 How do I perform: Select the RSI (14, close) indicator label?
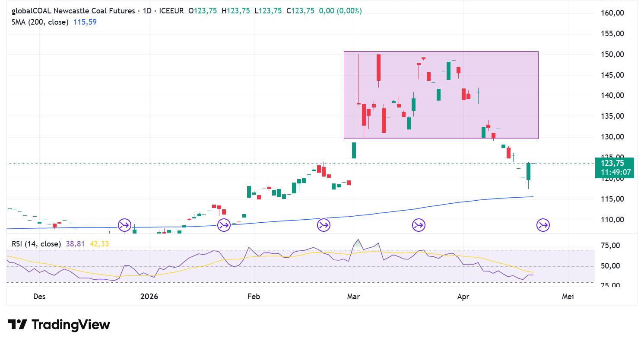pos(36,244)
